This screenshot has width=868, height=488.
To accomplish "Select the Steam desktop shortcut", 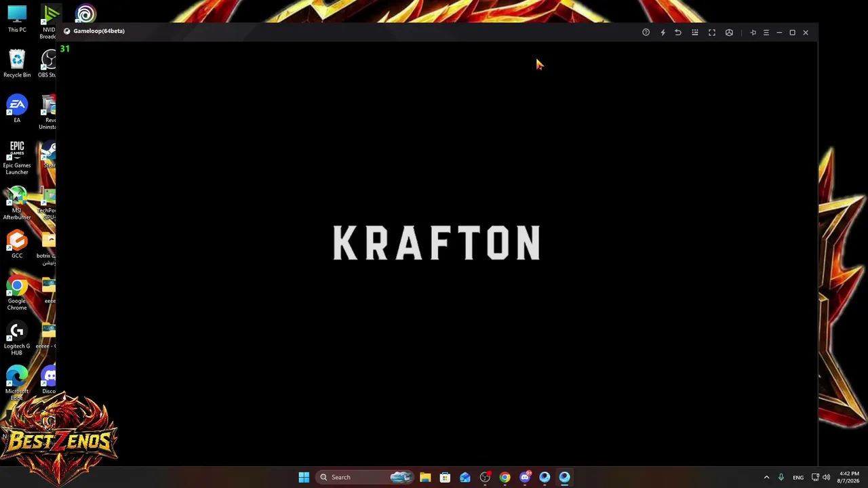I will 49,155.
